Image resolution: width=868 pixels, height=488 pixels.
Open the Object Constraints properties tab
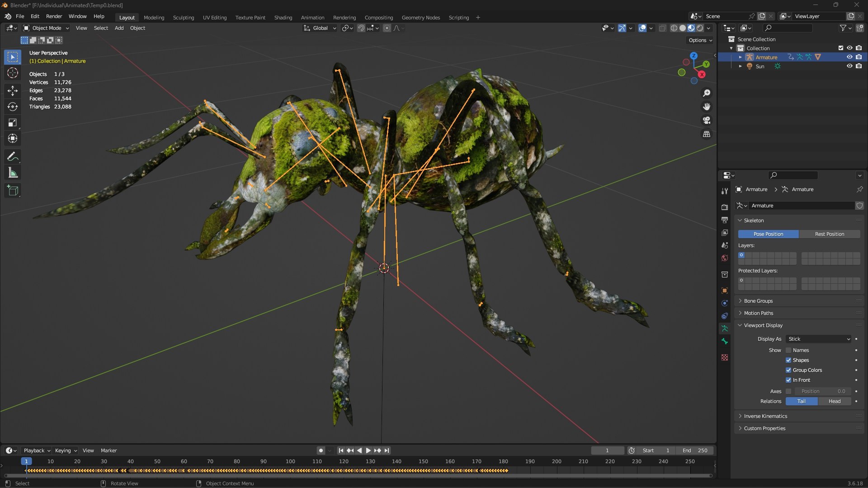point(725,316)
